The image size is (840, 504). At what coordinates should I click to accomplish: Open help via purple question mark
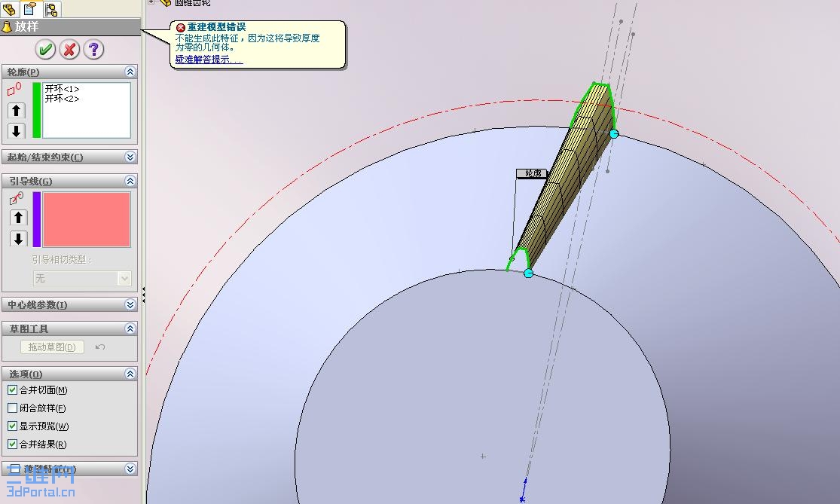93,50
